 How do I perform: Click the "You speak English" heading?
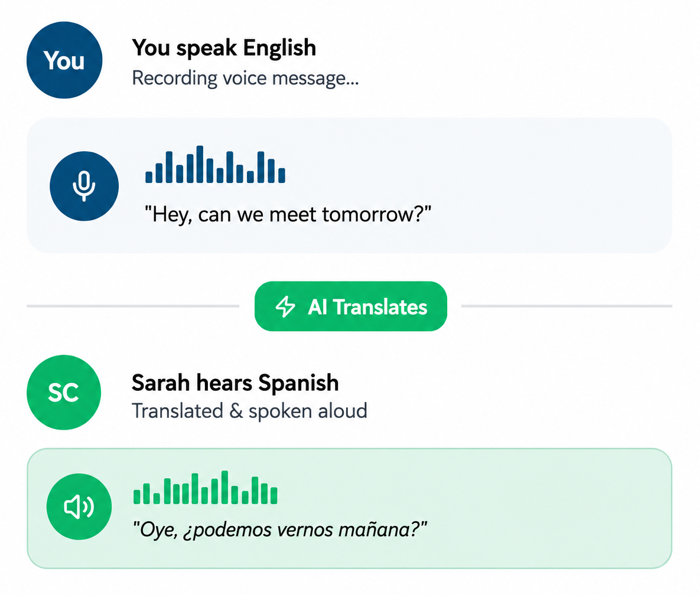pos(224,48)
